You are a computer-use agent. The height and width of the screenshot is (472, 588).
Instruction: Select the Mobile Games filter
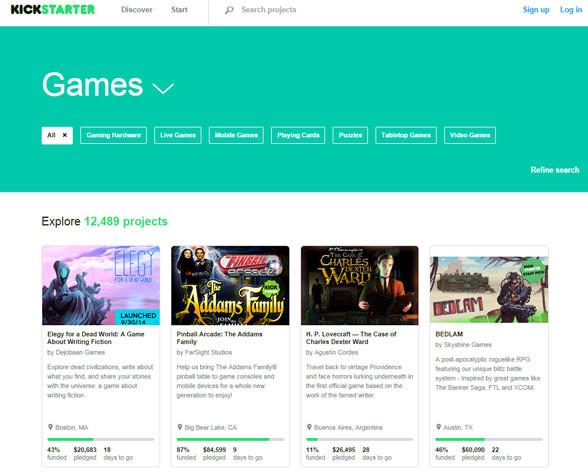(x=236, y=135)
